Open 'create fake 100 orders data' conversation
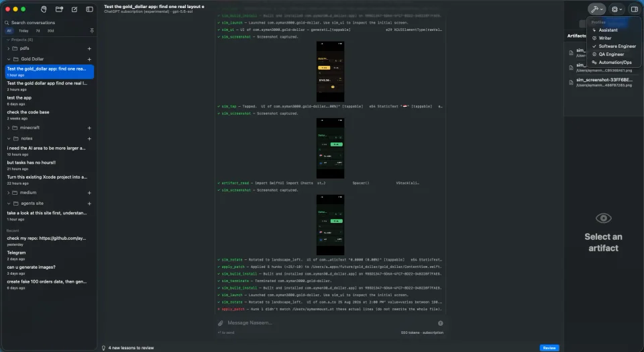Image resolution: width=644 pixels, height=352 pixels. click(49, 284)
